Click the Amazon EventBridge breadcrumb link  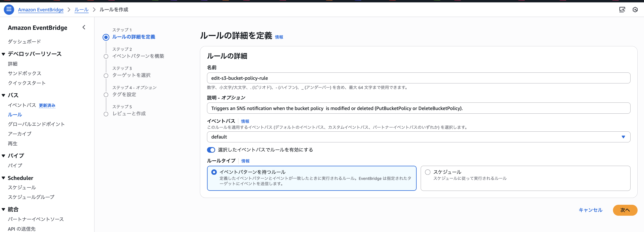pyautogui.click(x=41, y=9)
